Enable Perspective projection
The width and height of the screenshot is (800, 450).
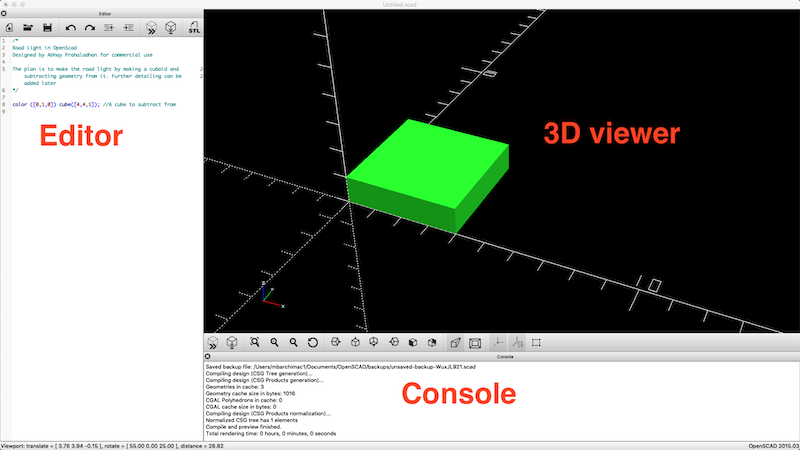click(x=455, y=342)
